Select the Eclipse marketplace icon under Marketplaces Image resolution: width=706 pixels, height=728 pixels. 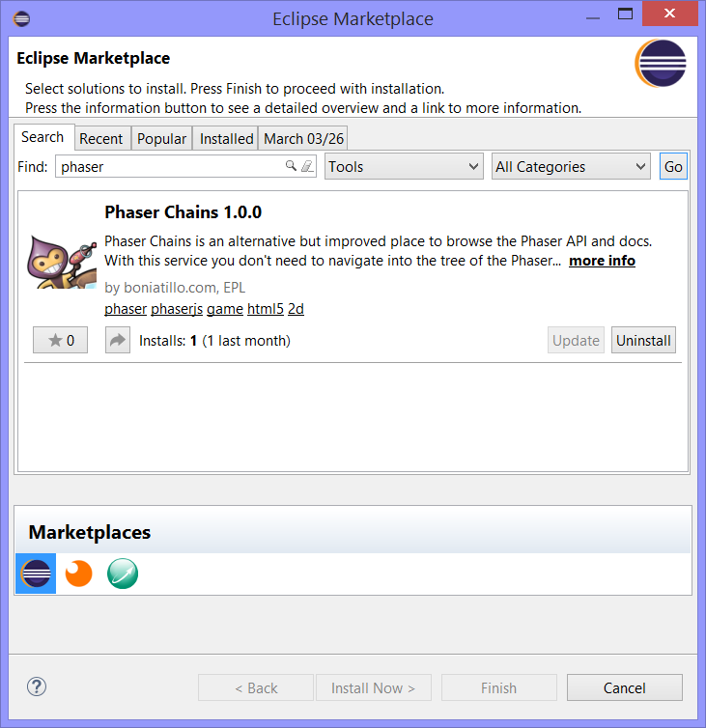36,574
